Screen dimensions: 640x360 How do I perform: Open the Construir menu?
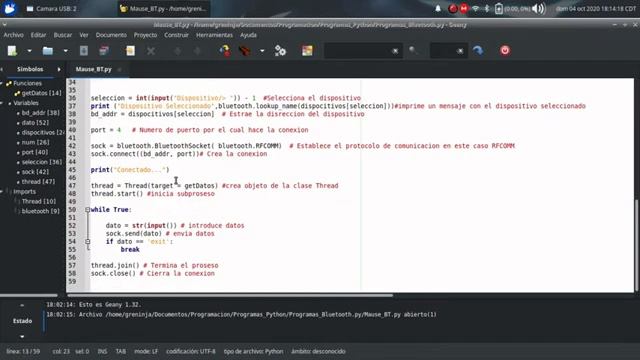(176, 35)
